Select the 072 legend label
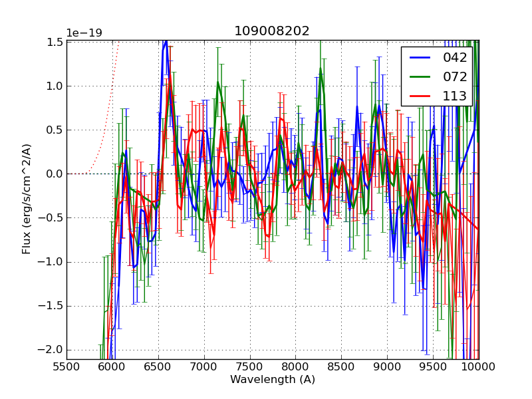 [455, 76]
